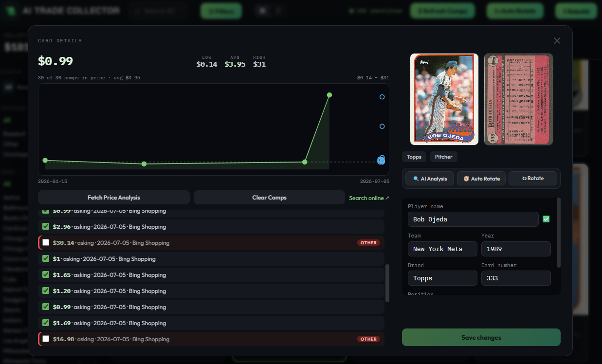Viewport: 602px width, 364px height.
Task: Click the AI Trade Collector logo in background
Action: click(11, 10)
